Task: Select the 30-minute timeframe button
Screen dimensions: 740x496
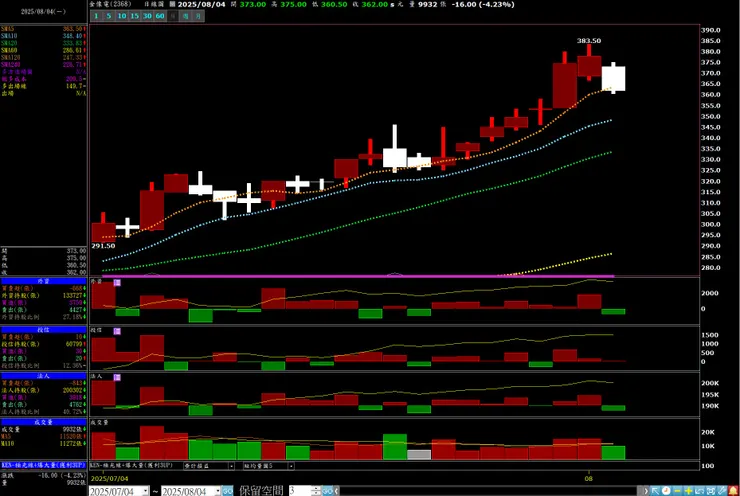Action: (x=147, y=16)
